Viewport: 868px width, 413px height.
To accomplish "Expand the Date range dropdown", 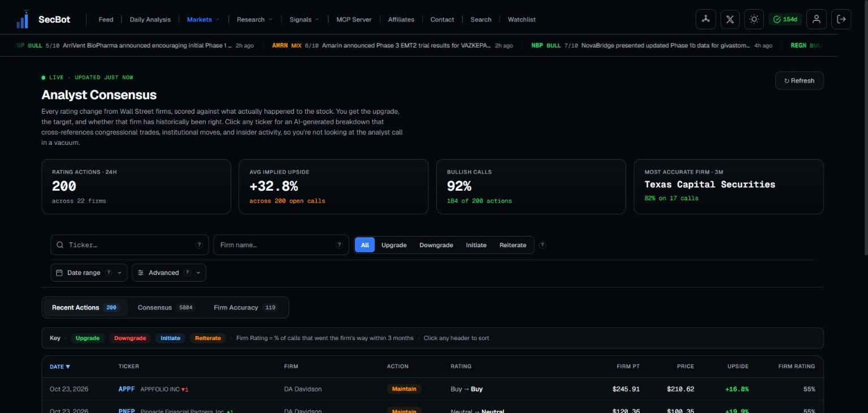I will pos(89,273).
